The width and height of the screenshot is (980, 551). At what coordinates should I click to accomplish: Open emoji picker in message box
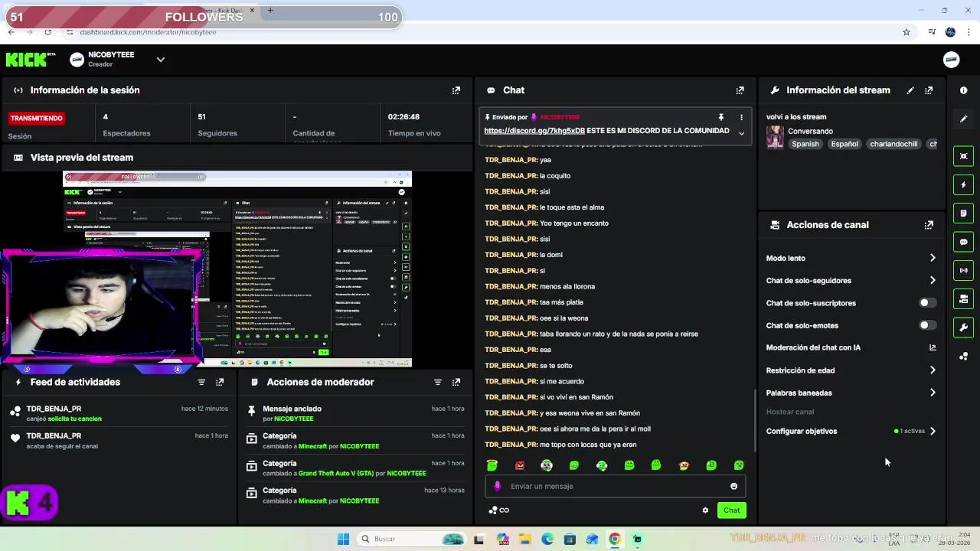733,486
